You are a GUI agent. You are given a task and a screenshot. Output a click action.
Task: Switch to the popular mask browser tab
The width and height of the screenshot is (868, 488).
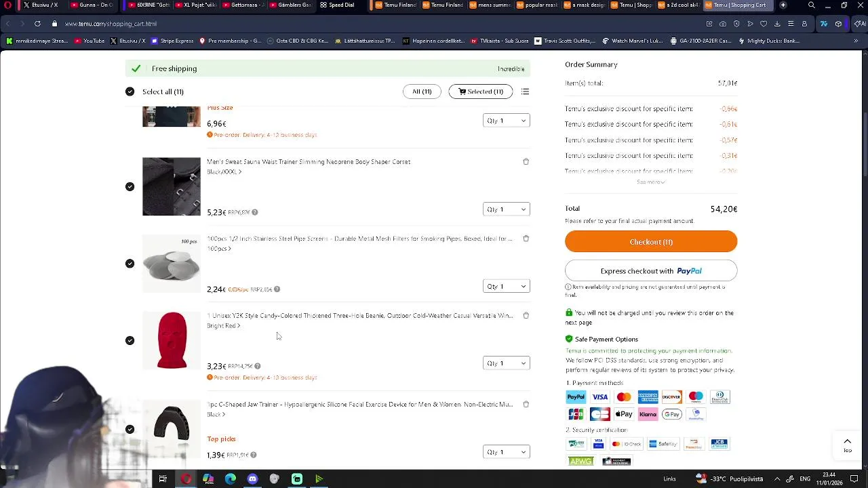pyautogui.click(x=536, y=5)
